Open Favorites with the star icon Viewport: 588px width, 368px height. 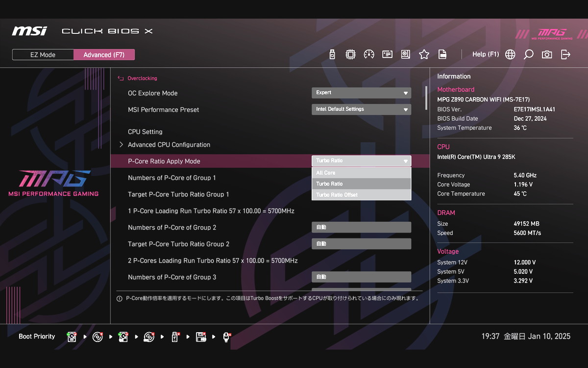point(424,54)
